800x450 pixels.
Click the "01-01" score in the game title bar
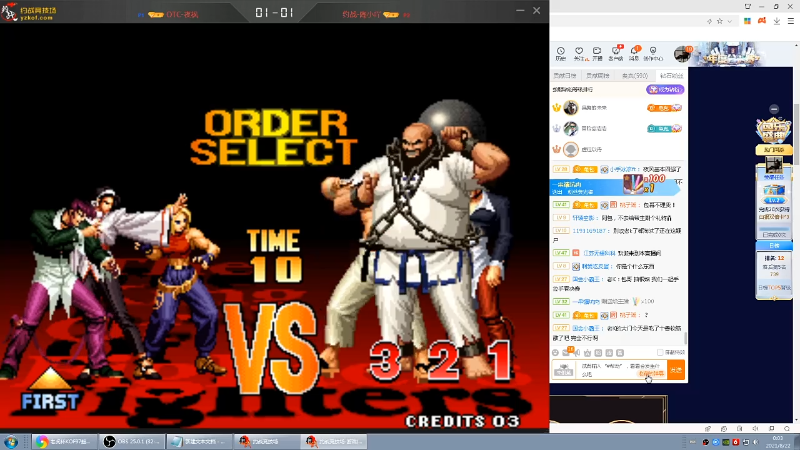(274, 12)
